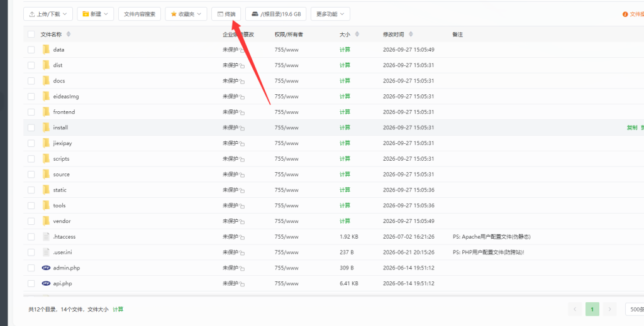Open the 收藏夹 favorites menu
Screen dimensions: 644x326
(186, 14)
